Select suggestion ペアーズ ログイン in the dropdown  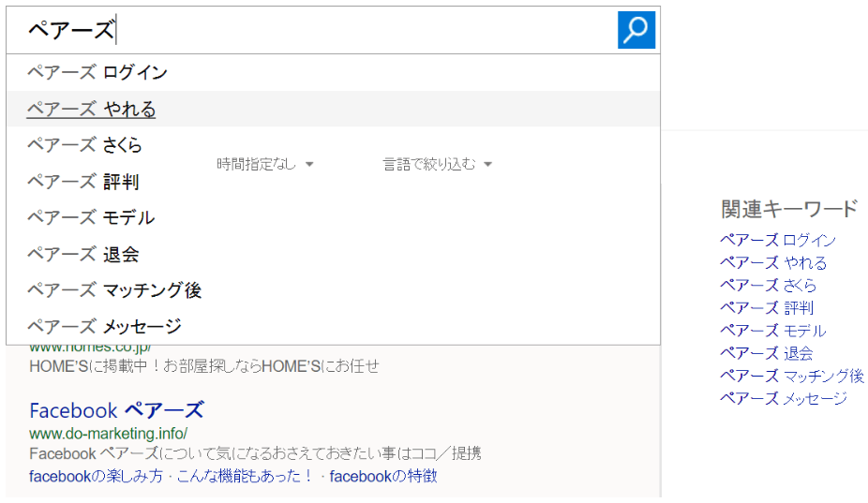point(97,72)
